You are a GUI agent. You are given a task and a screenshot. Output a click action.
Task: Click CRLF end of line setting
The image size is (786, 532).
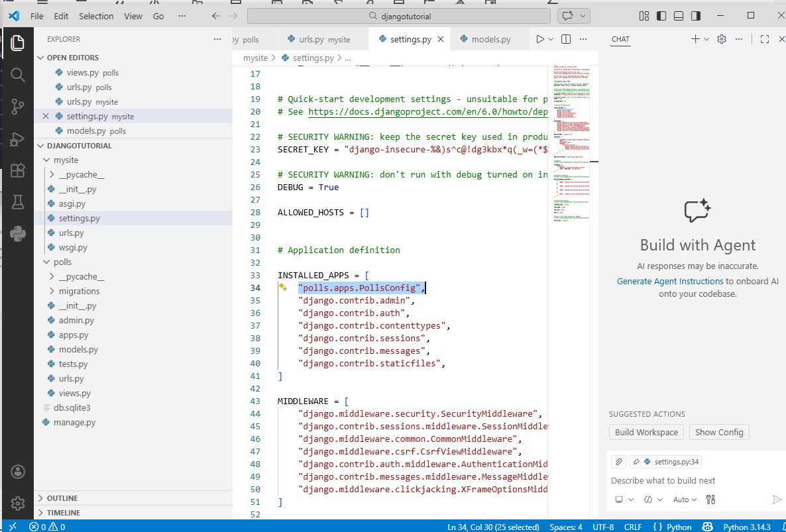[633, 527]
